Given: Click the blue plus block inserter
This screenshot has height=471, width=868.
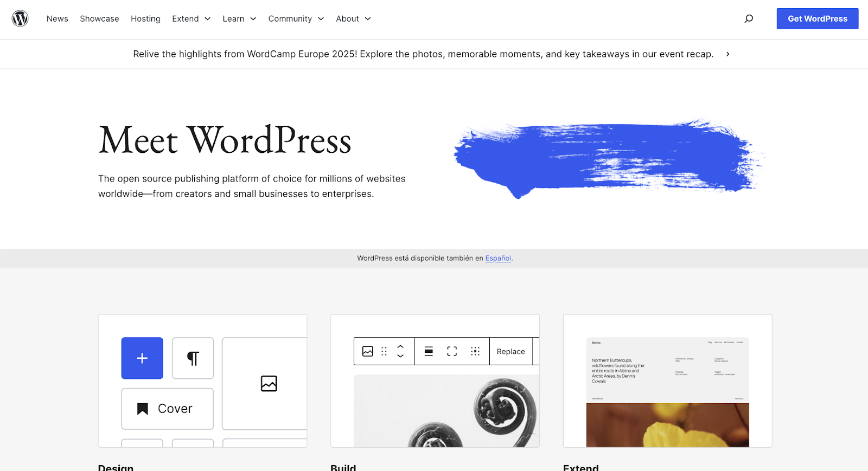Looking at the screenshot, I should [142, 358].
